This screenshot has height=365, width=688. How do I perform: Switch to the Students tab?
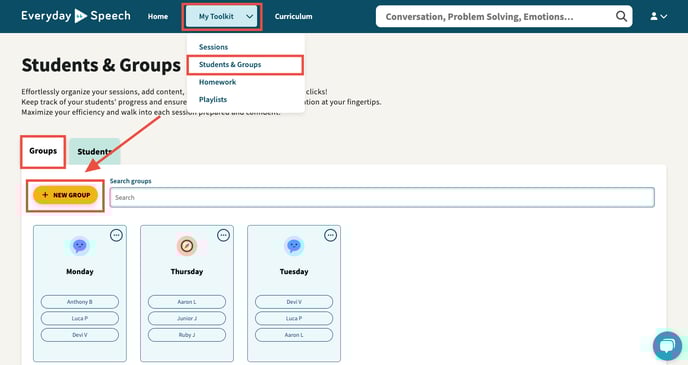click(94, 151)
